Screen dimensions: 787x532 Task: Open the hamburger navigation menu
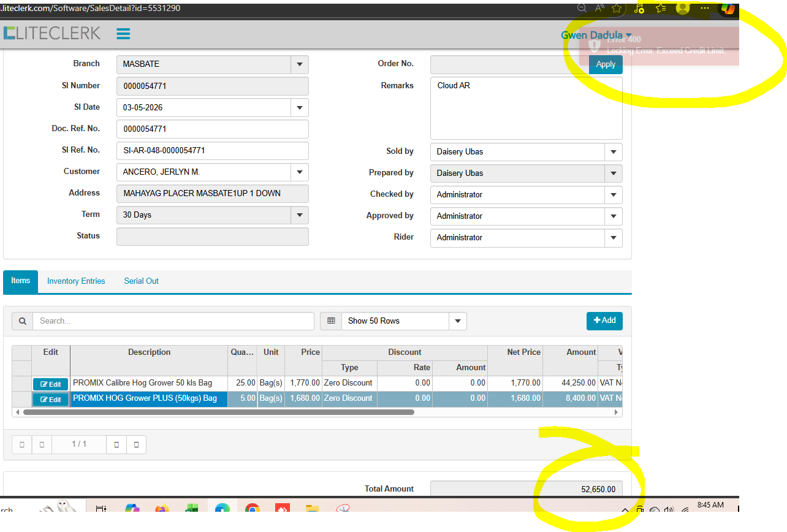coord(123,34)
